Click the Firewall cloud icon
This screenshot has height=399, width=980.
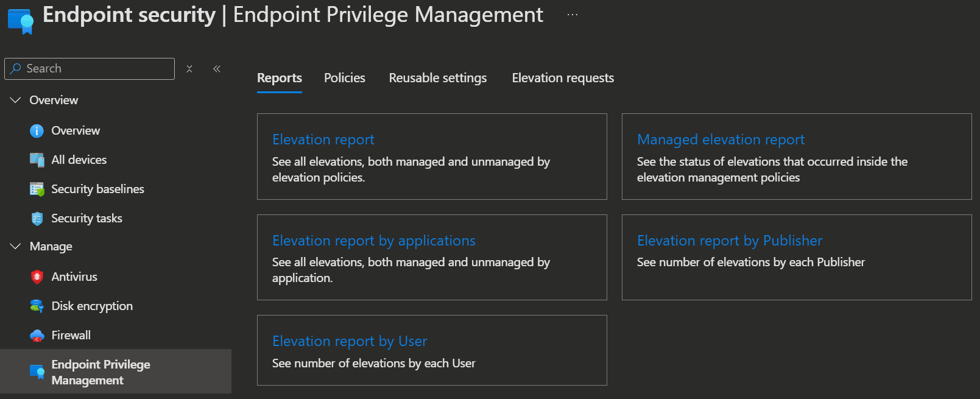37,336
